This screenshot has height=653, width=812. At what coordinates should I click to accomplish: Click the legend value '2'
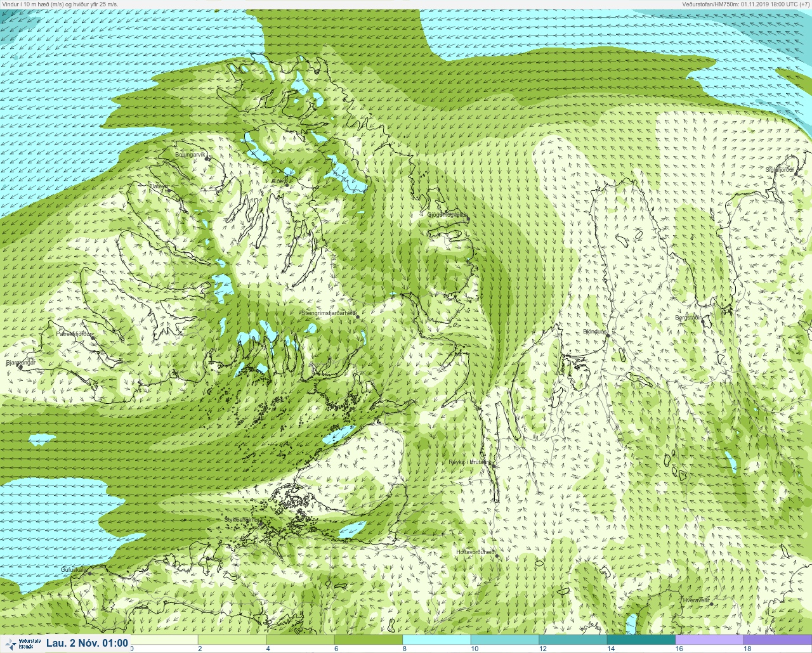click(x=200, y=649)
